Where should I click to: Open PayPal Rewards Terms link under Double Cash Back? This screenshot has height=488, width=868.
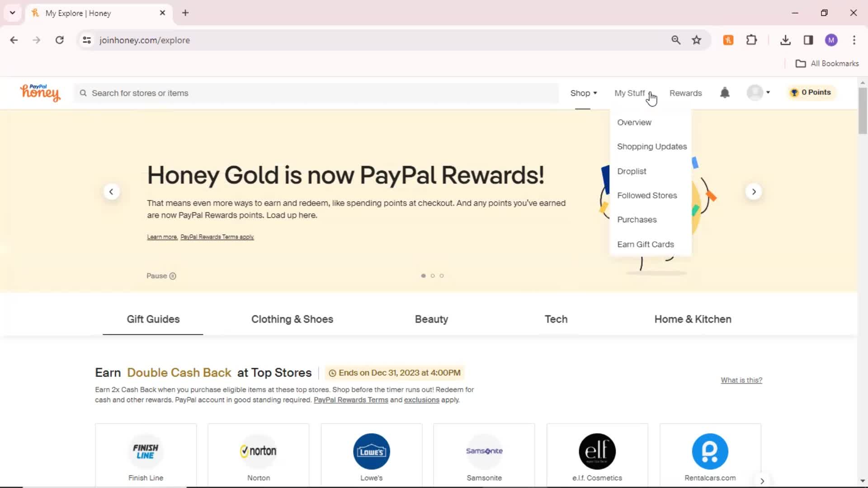tap(351, 400)
